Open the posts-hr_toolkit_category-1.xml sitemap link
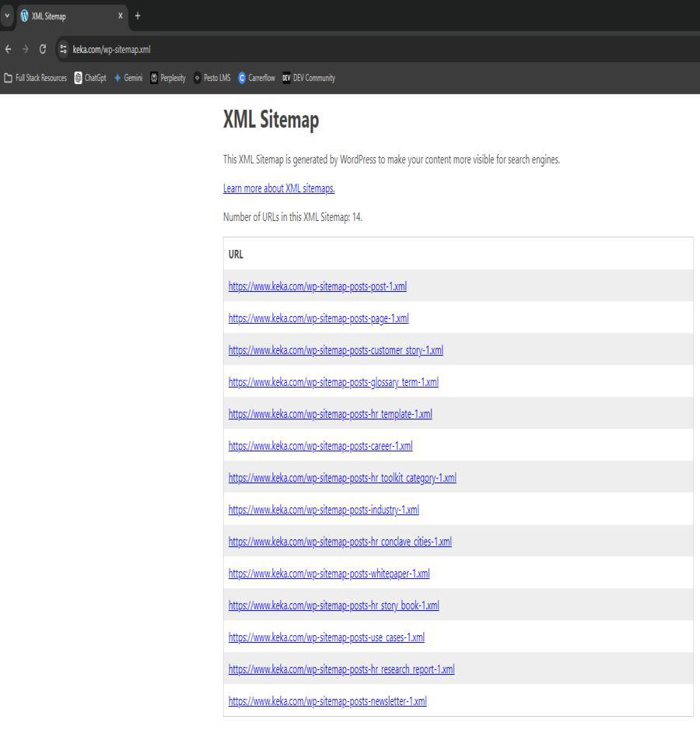 342,478
